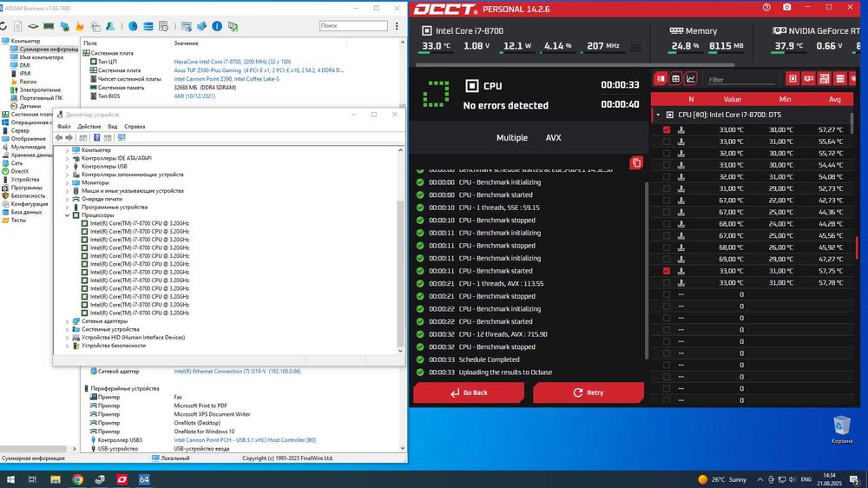Check OCCT sensor row with 52,73 °C average
Viewport: 868px width, 488px height.
[x=667, y=189]
